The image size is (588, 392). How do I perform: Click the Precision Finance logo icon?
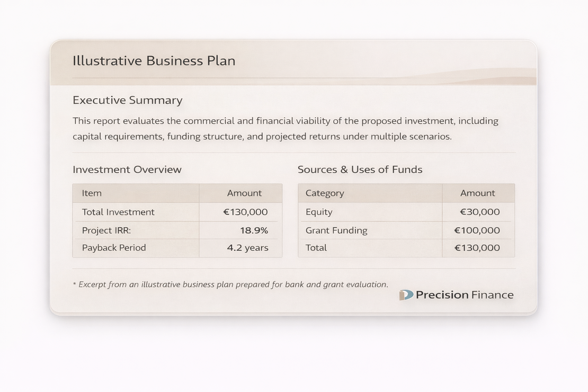click(x=406, y=295)
